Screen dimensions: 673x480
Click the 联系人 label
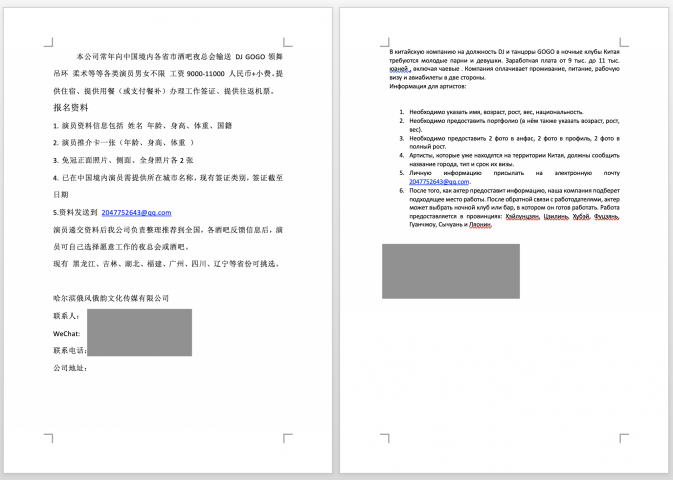coord(67,316)
